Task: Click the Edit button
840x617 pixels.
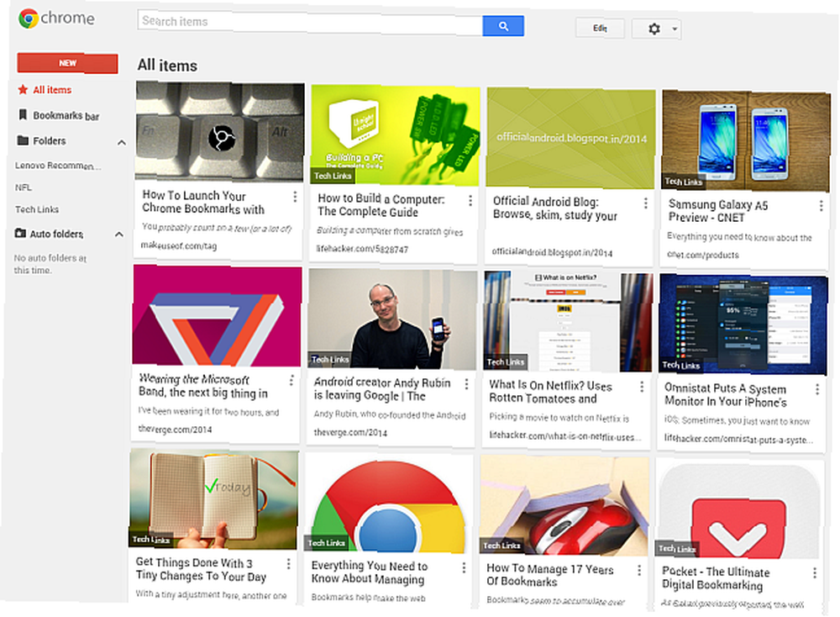Action: 600,28
